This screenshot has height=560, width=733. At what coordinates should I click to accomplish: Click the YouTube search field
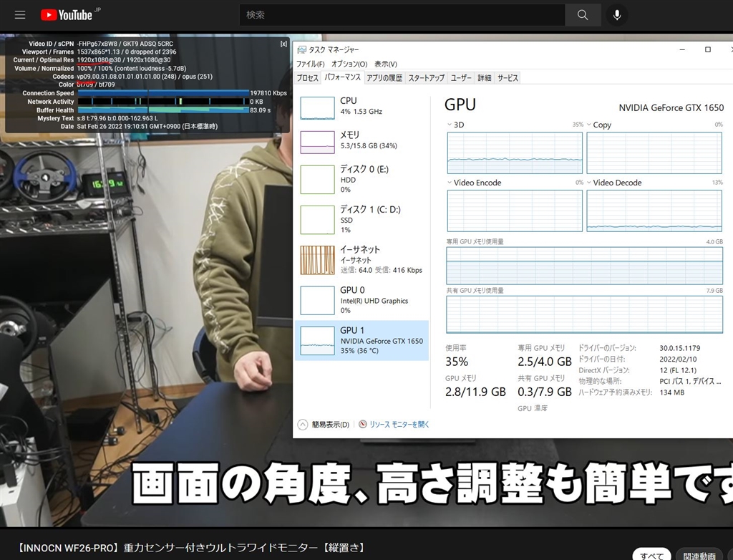(x=402, y=15)
